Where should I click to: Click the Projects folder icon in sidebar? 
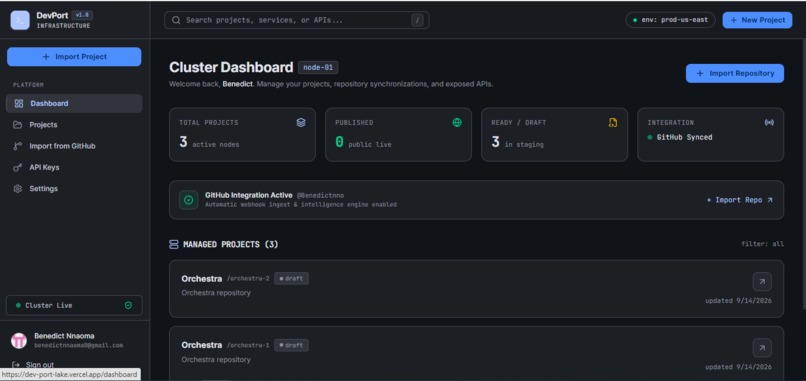[x=18, y=125]
